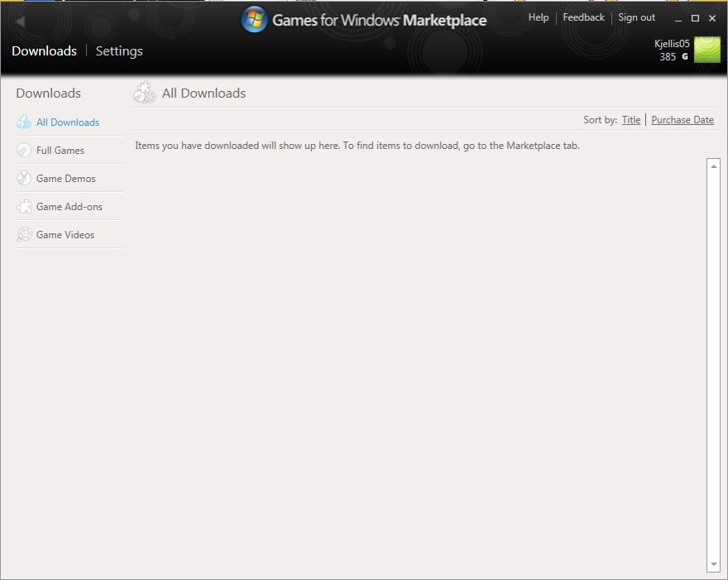Click the Game Videos film reel icon
Screen dimensions: 728x580
(x=24, y=234)
